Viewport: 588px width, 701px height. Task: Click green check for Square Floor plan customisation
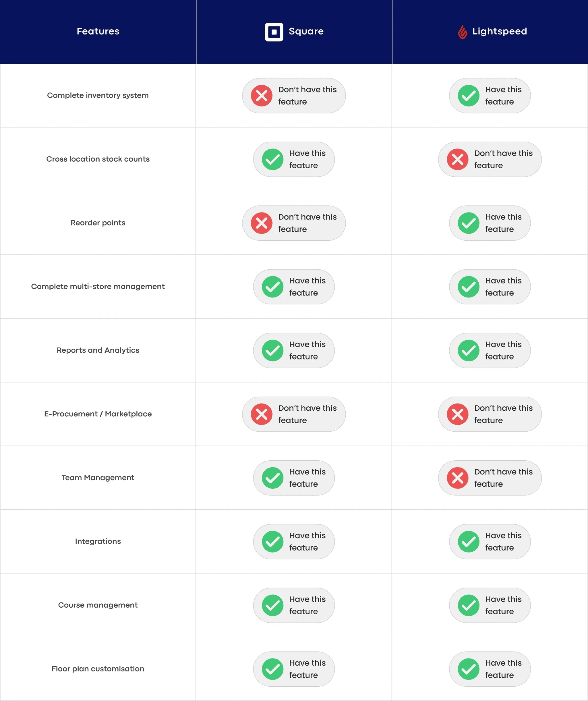pyautogui.click(x=273, y=669)
